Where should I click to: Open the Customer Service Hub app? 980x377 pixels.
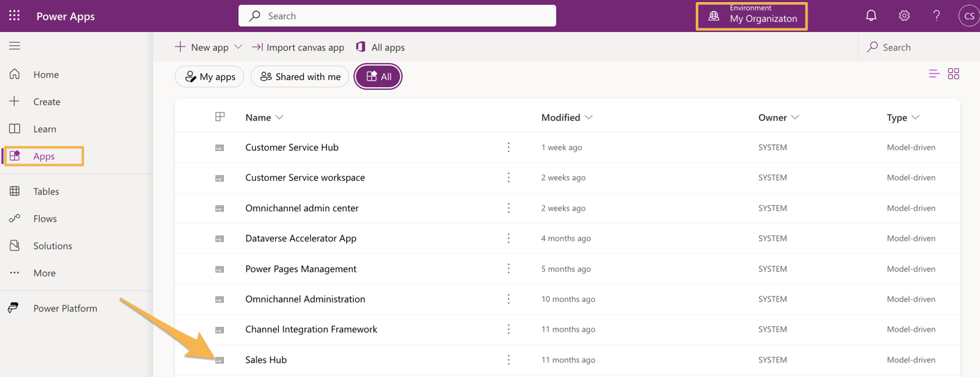coord(292,147)
